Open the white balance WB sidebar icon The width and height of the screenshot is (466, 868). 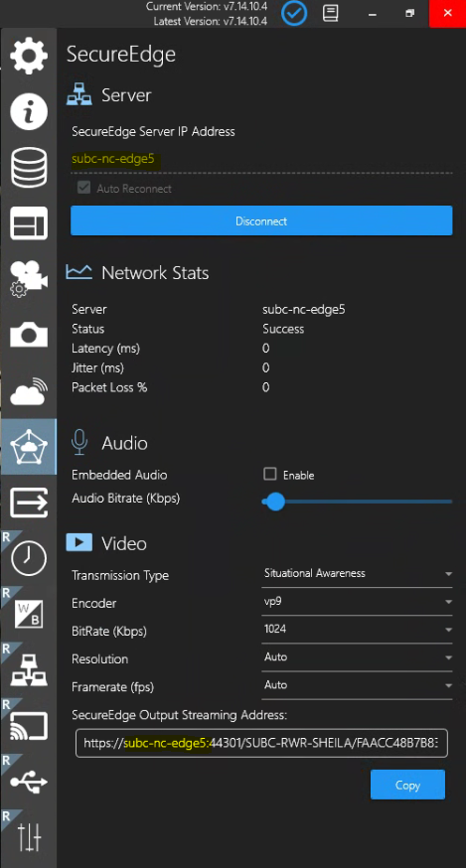pyautogui.click(x=29, y=615)
